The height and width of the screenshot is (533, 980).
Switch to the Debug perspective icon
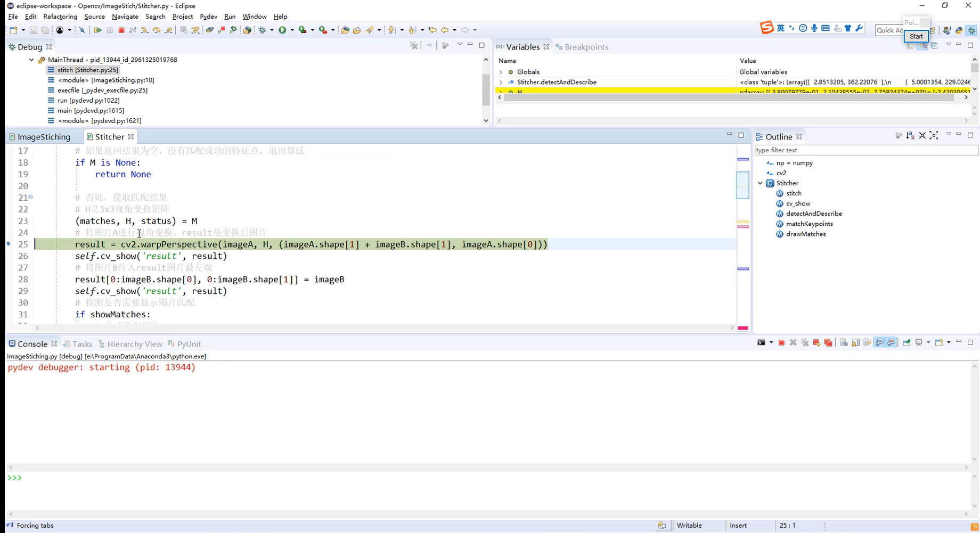972,30
